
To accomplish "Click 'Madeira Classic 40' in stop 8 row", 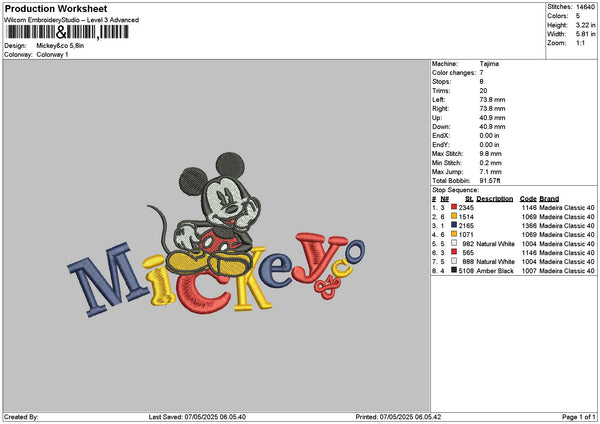I will tap(567, 271).
